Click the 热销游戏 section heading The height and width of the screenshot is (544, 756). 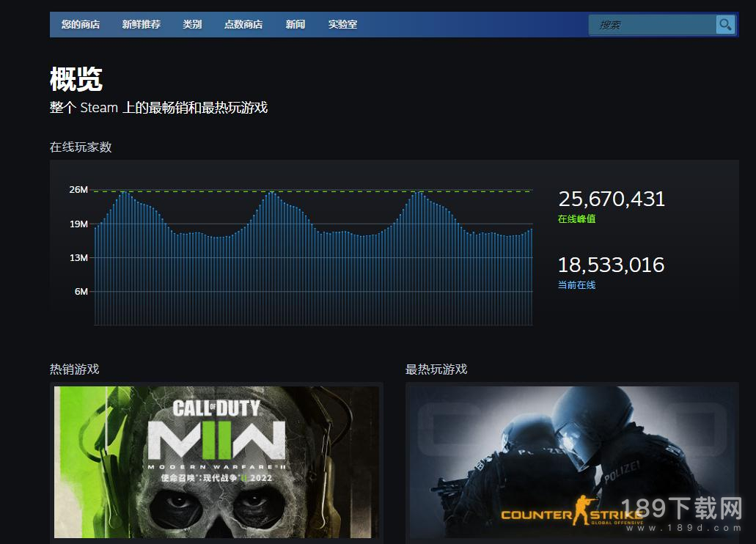(x=74, y=370)
